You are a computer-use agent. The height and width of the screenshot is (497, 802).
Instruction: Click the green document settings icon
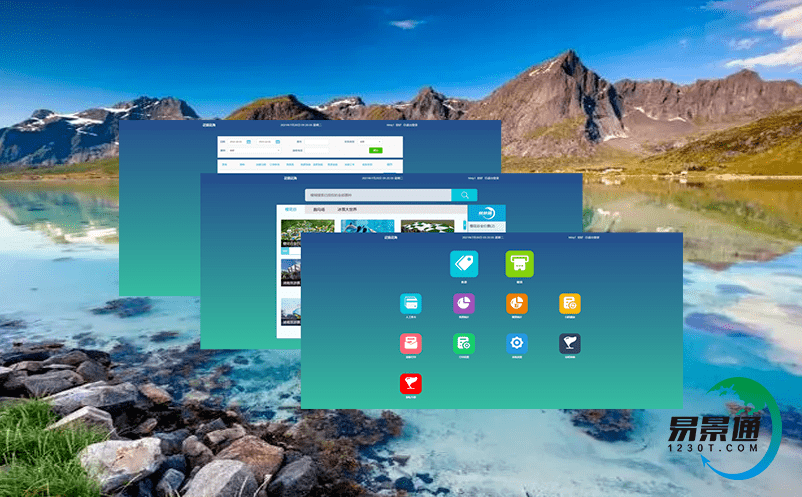pyautogui.click(x=464, y=344)
